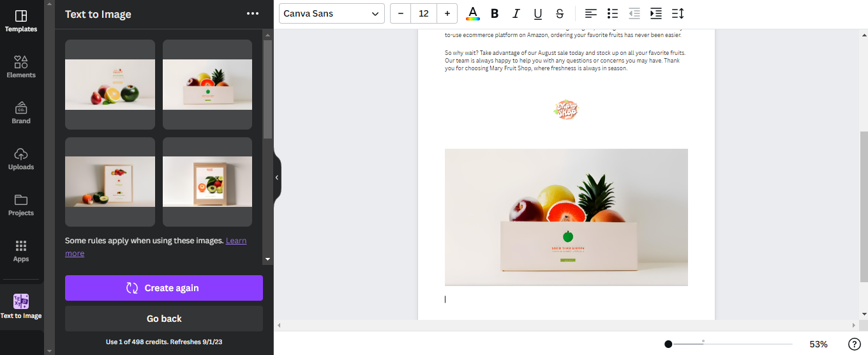868x355 pixels.
Task: Click the credits text 'Use 1 of 498 credits'
Action: click(164, 342)
